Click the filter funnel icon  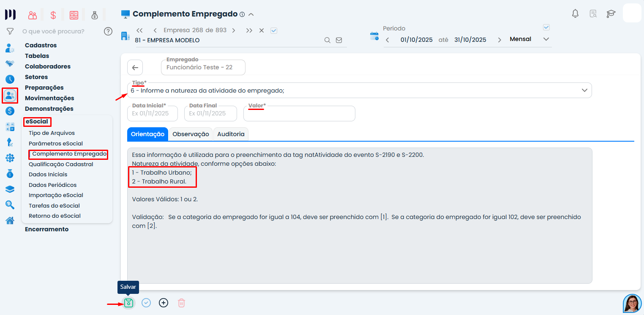(10, 31)
